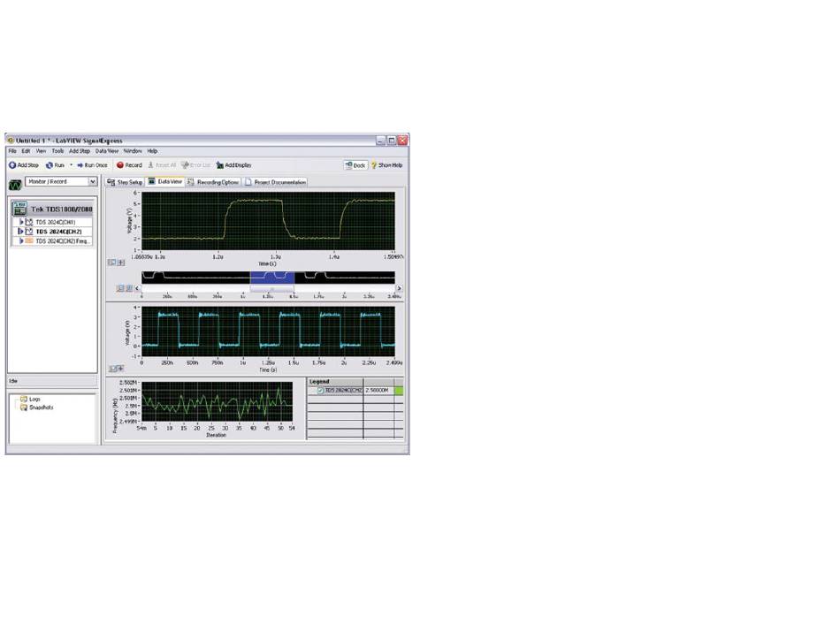Click the Run Once toolbar button
840x632 pixels.
pyautogui.click(x=92, y=165)
